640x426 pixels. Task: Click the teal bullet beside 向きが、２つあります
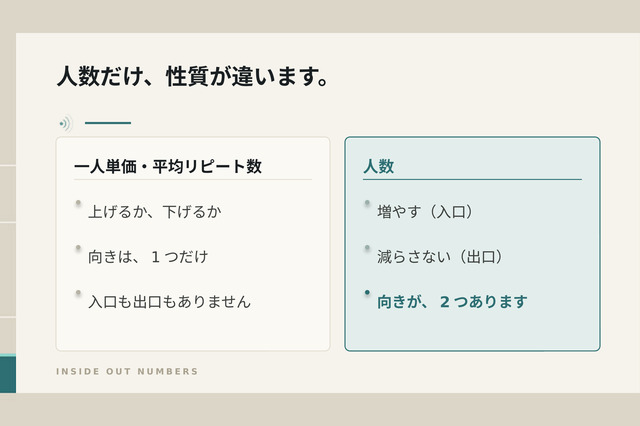point(367,292)
